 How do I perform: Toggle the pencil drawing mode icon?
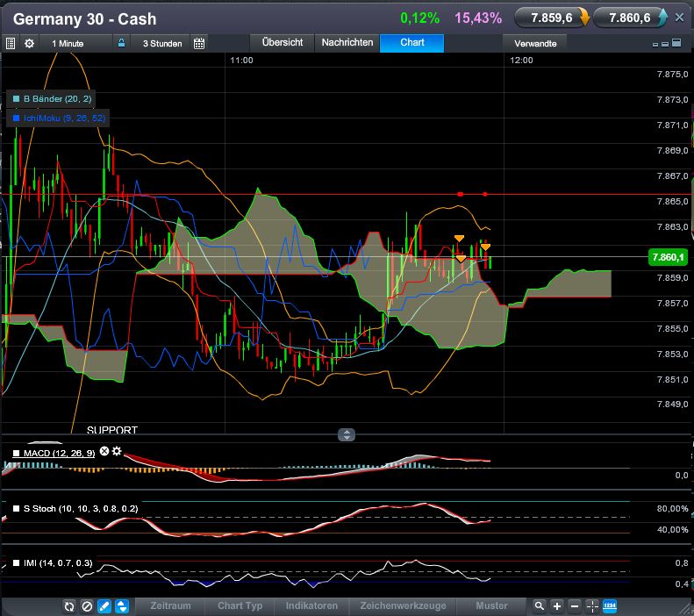[x=104, y=606]
